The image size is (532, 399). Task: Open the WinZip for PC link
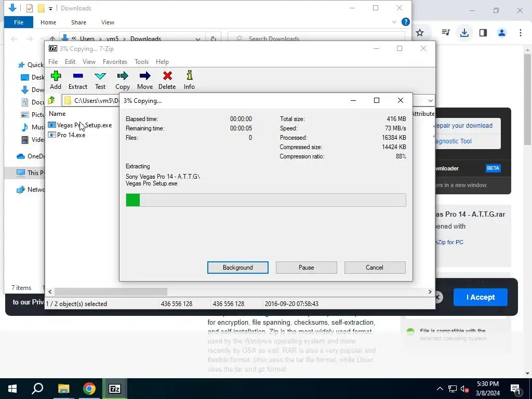(x=449, y=242)
